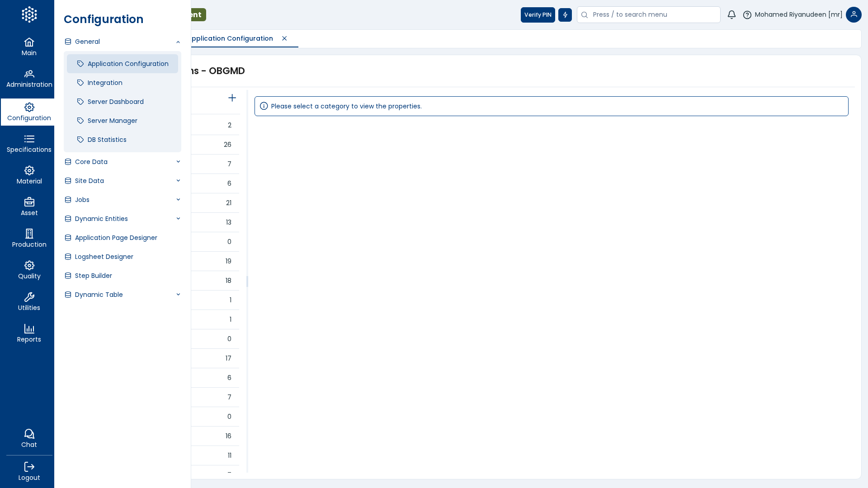Select the DB Statistics menu item

click(107, 140)
